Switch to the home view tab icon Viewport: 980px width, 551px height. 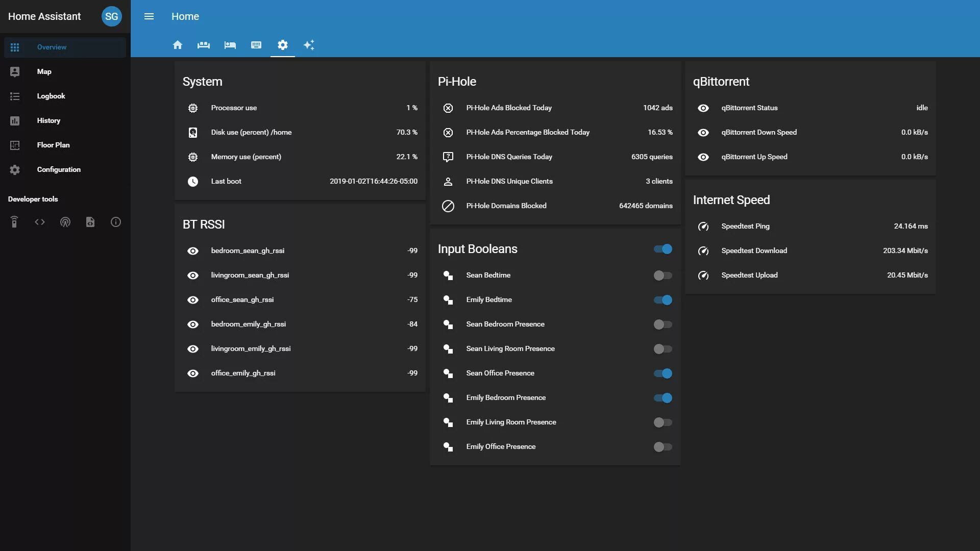pos(177,45)
